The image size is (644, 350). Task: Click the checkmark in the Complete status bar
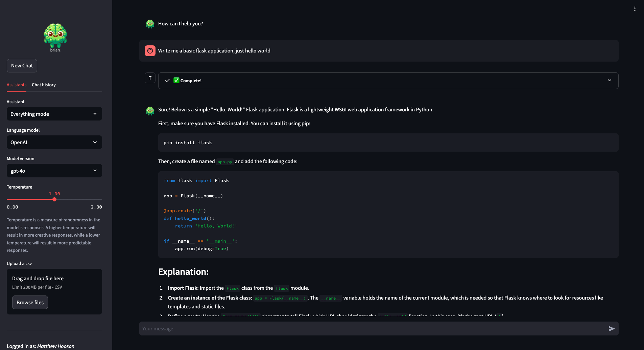[167, 81]
